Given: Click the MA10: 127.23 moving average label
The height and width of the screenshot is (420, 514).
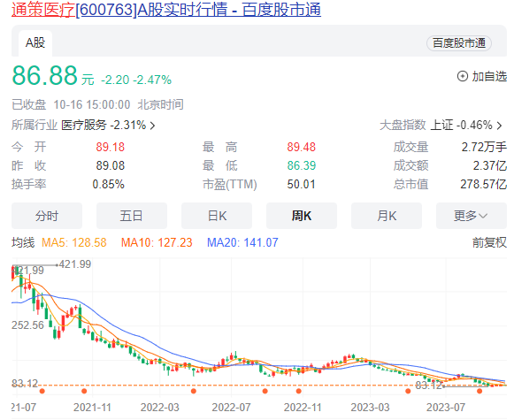Looking at the screenshot, I should click(157, 243).
